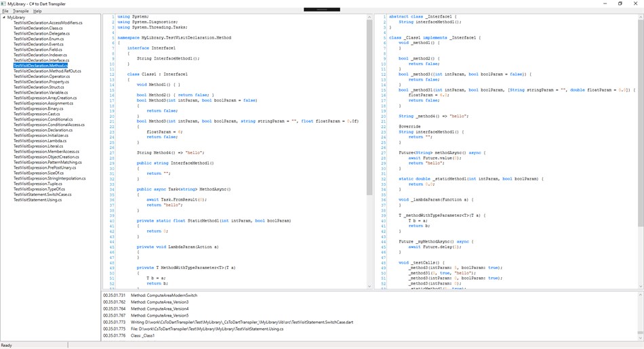644x349 pixels.
Task: Select TestVisitDeclaration.Property.cs file
Action: pos(41,82)
